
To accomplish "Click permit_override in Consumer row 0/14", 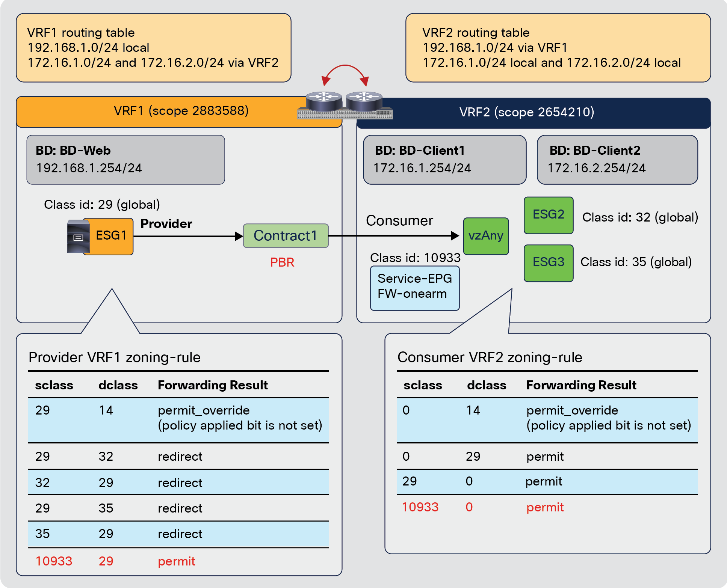I will pyautogui.click(x=572, y=410).
